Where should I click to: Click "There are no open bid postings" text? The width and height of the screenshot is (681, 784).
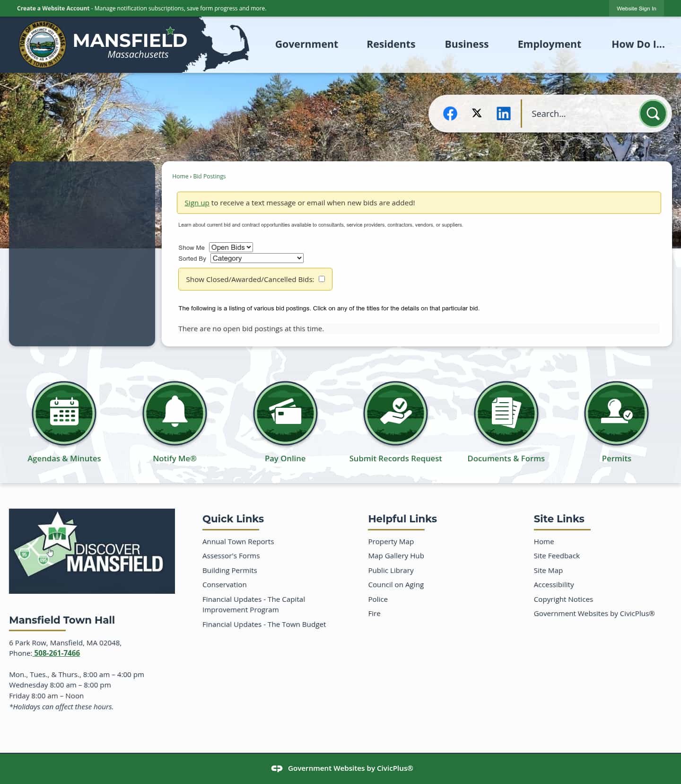251,328
